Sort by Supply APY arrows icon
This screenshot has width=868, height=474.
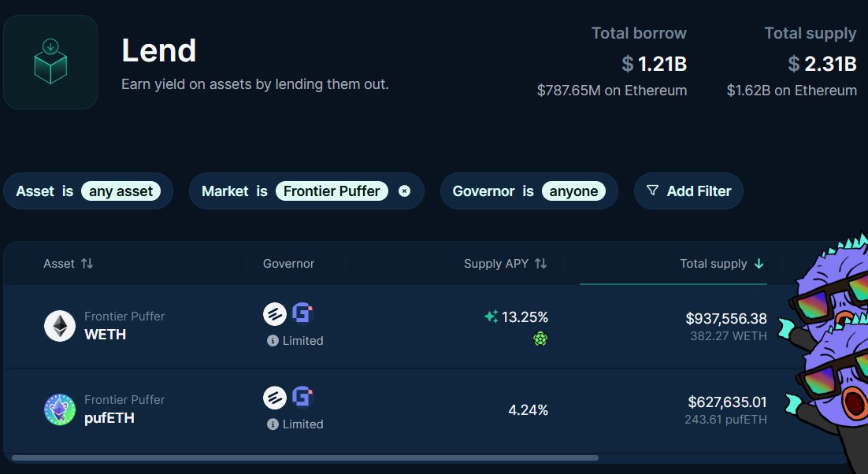(541, 263)
